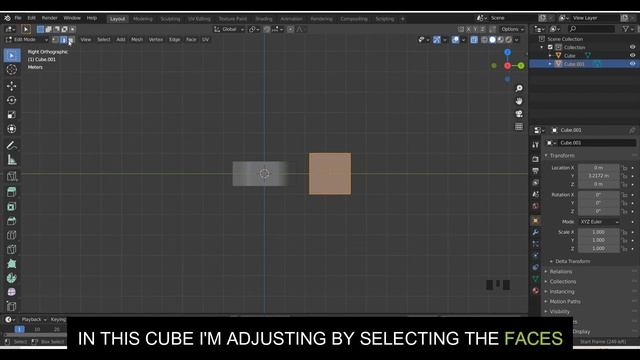640x360 pixels.
Task: Open the Object properties orange square tab
Action: click(x=536, y=221)
